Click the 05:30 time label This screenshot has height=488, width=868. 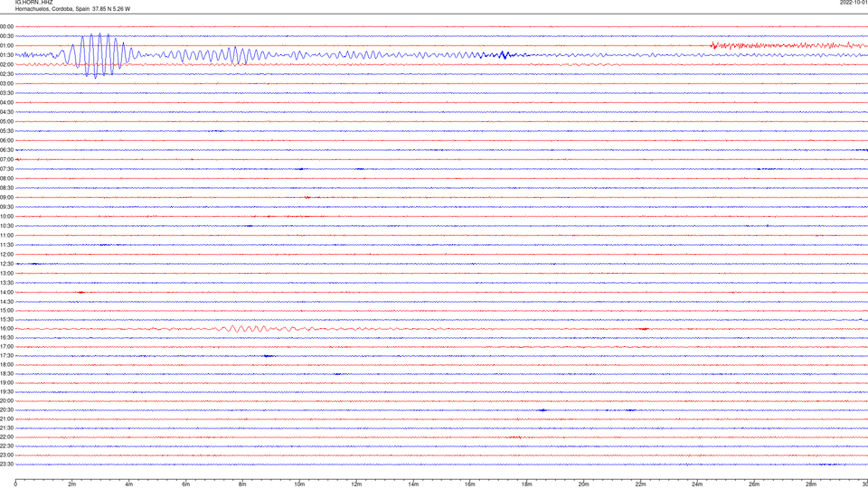pyautogui.click(x=6, y=131)
